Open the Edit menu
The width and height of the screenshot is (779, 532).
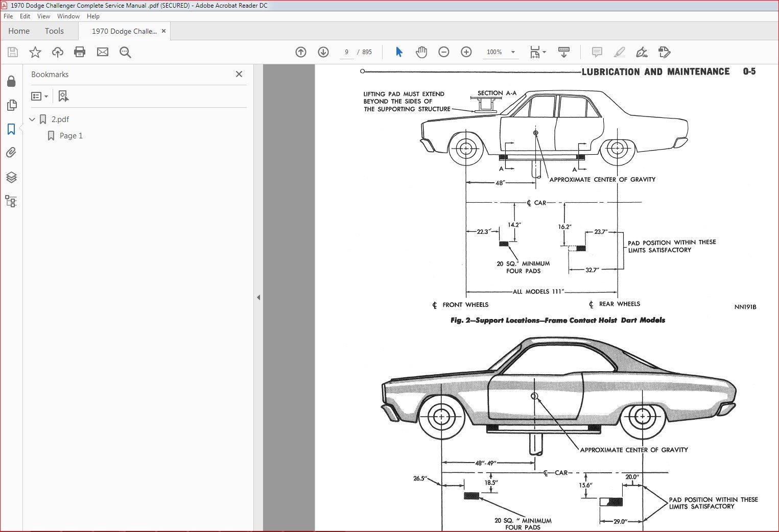[25, 16]
